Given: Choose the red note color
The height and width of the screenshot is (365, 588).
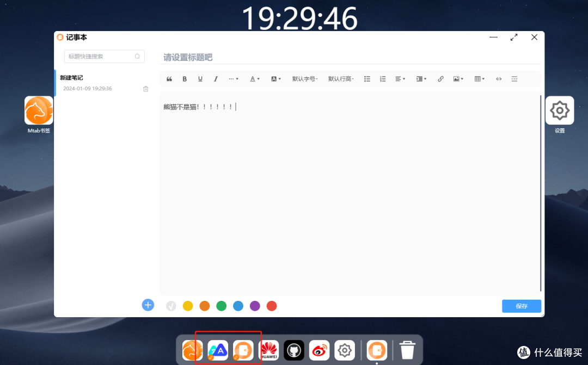Looking at the screenshot, I should click(x=272, y=306).
